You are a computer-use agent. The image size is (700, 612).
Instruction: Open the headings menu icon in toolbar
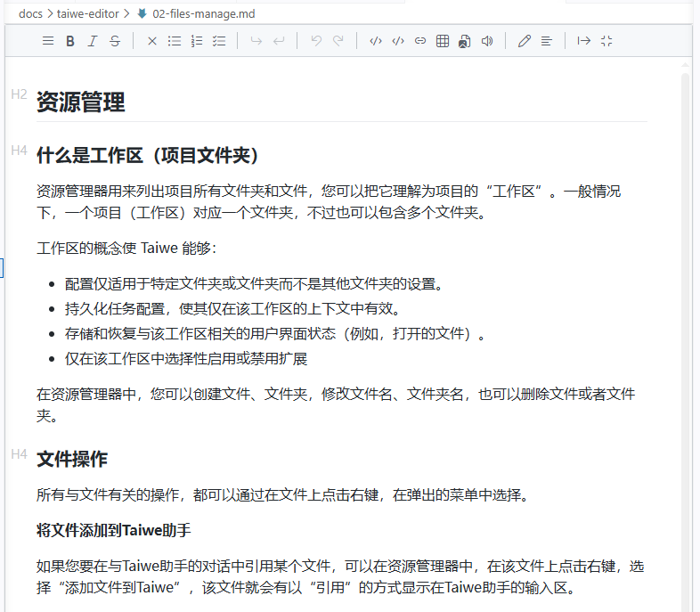[48, 41]
